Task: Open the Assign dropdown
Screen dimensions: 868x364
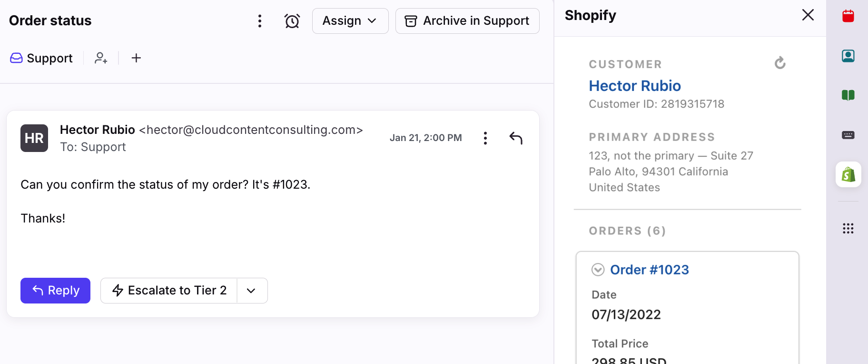Action: 350,21
